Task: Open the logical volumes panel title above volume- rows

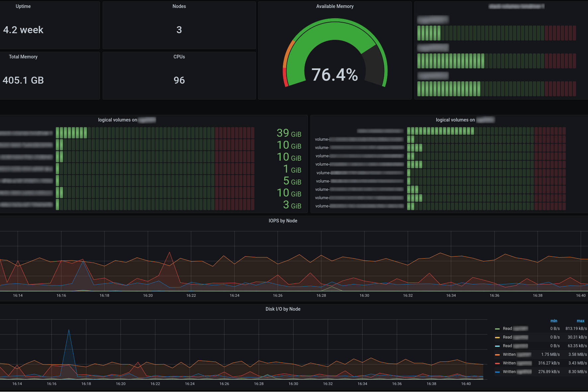Action: pyautogui.click(x=465, y=120)
